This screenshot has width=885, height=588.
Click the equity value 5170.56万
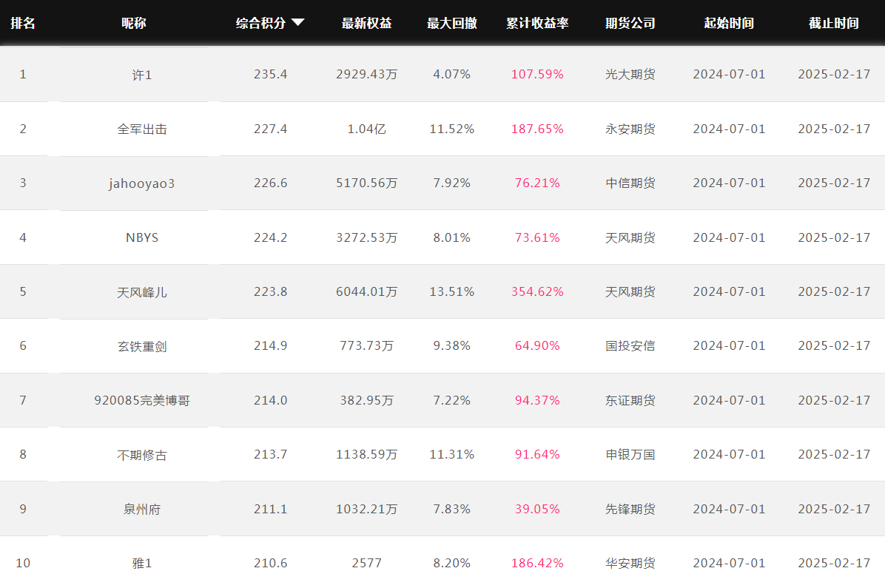pyautogui.click(x=367, y=183)
